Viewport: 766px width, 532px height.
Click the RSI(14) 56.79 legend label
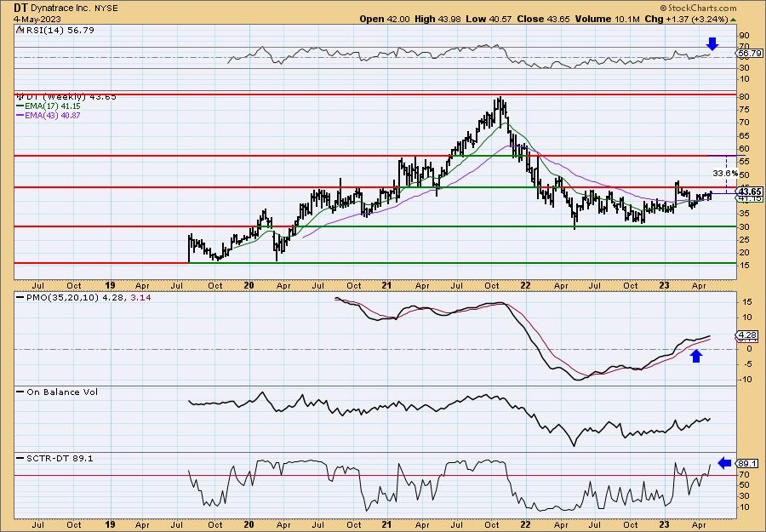59,31
